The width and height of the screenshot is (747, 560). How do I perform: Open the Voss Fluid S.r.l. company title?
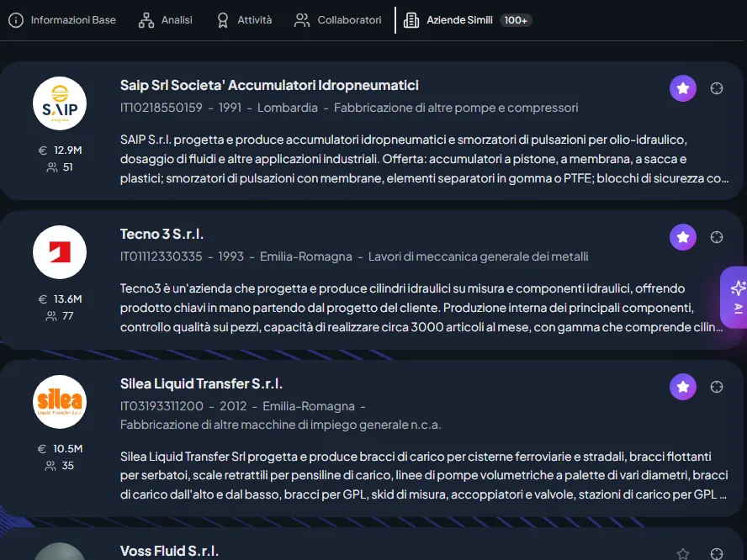[x=169, y=551]
